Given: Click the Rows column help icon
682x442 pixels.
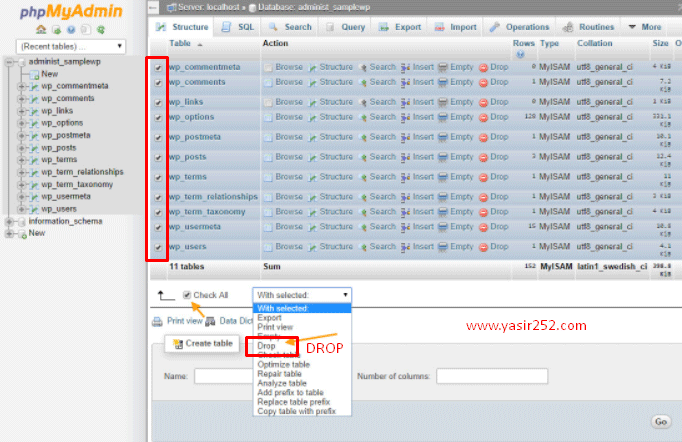Looking at the screenshot, I should coord(520,54).
